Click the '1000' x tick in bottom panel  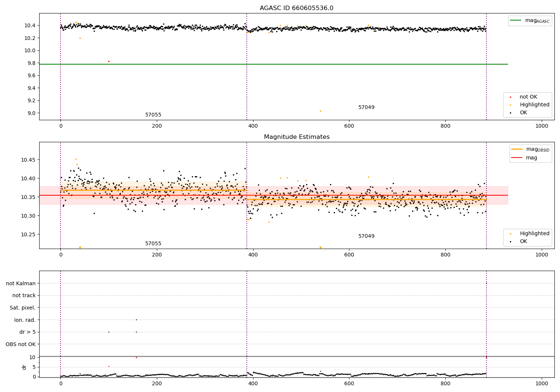click(542, 383)
